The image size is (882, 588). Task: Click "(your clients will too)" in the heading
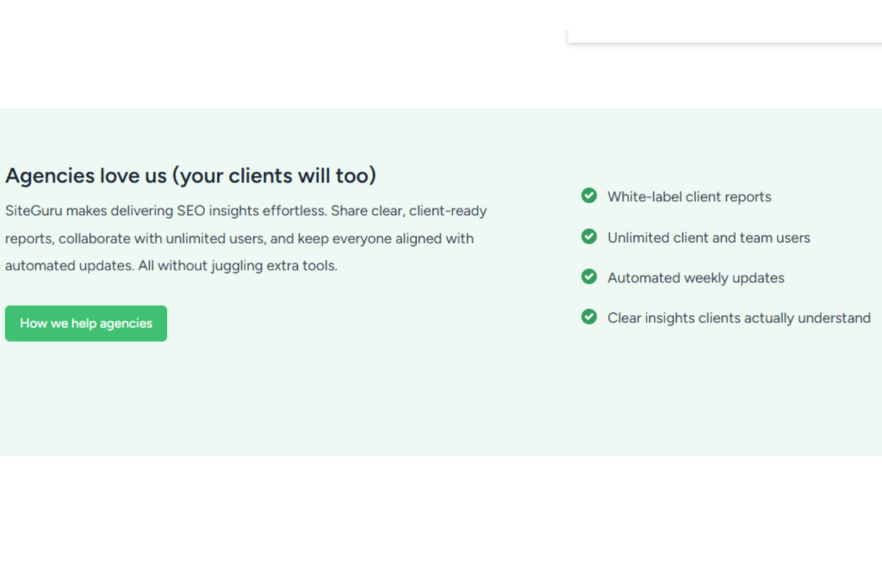[x=274, y=176]
